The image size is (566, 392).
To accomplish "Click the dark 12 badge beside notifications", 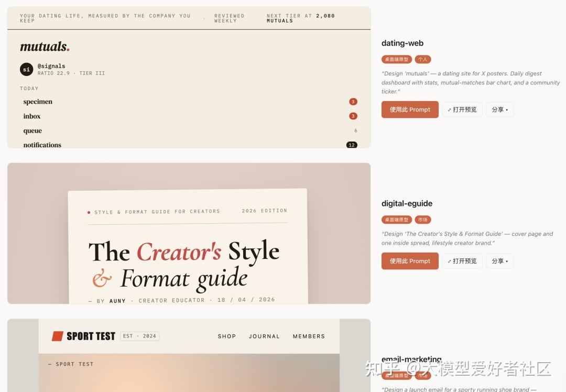I will (352, 145).
